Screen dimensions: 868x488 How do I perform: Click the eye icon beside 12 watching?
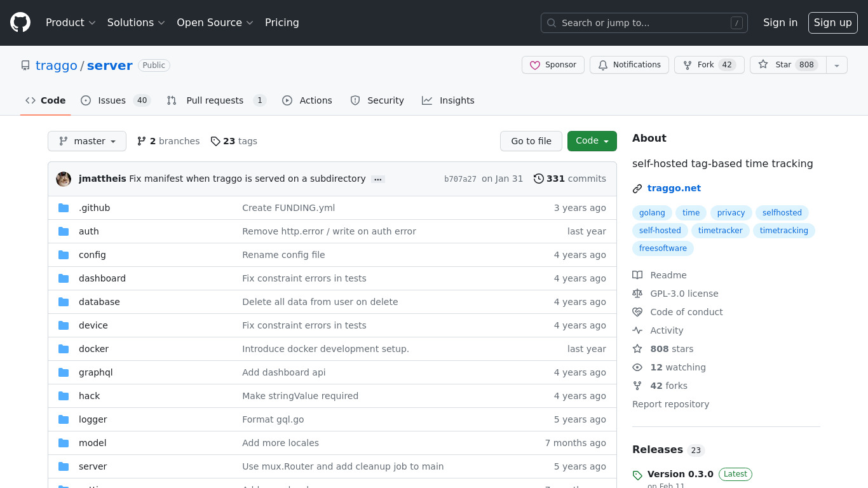[637, 367]
